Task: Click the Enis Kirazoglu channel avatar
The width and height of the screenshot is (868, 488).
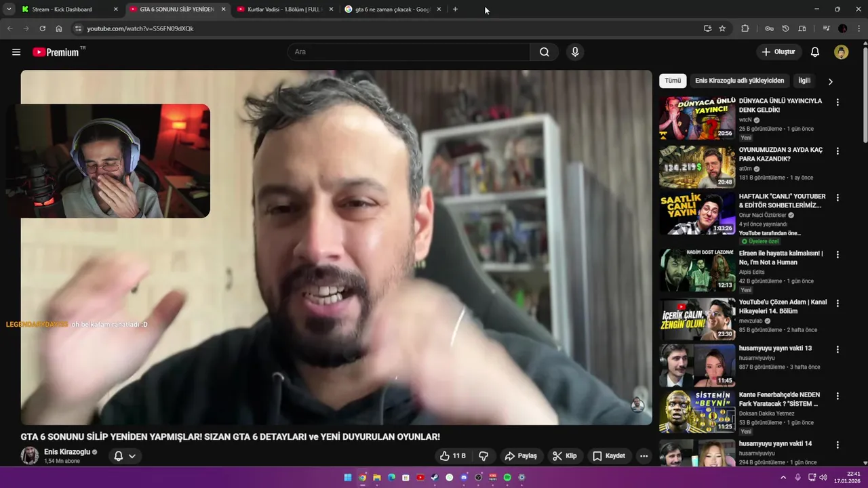Action: point(30,455)
